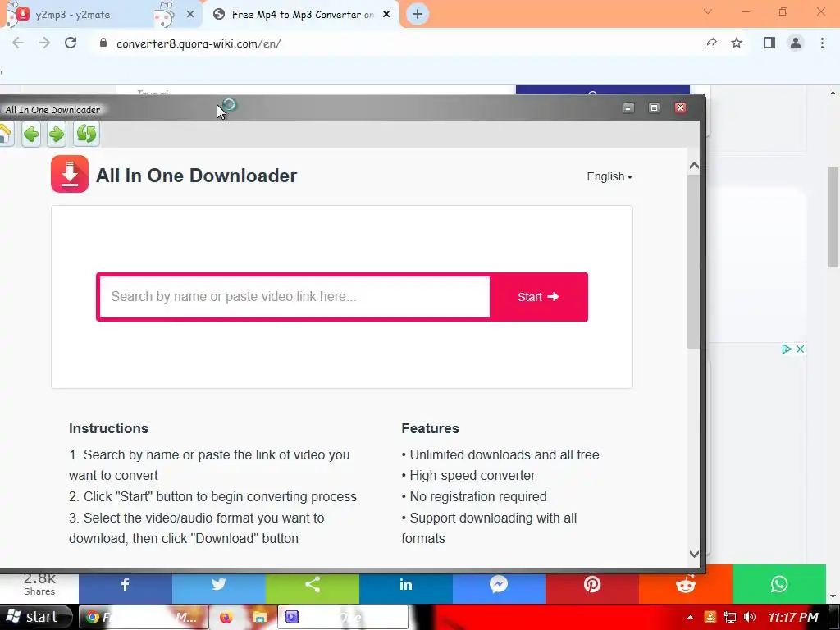Close the Free Mp4 to Mp3 Converter tab

[x=386, y=15]
